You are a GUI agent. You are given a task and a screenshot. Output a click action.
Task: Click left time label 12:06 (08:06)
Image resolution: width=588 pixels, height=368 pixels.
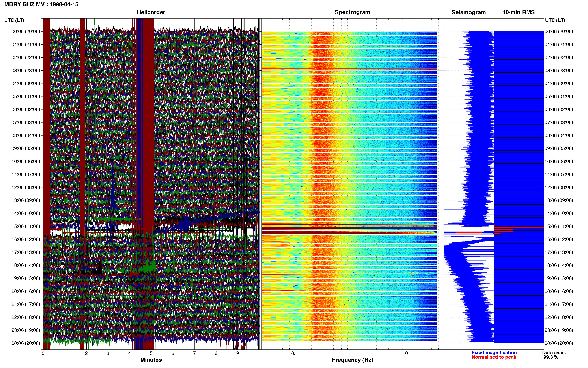[x=26, y=187]
